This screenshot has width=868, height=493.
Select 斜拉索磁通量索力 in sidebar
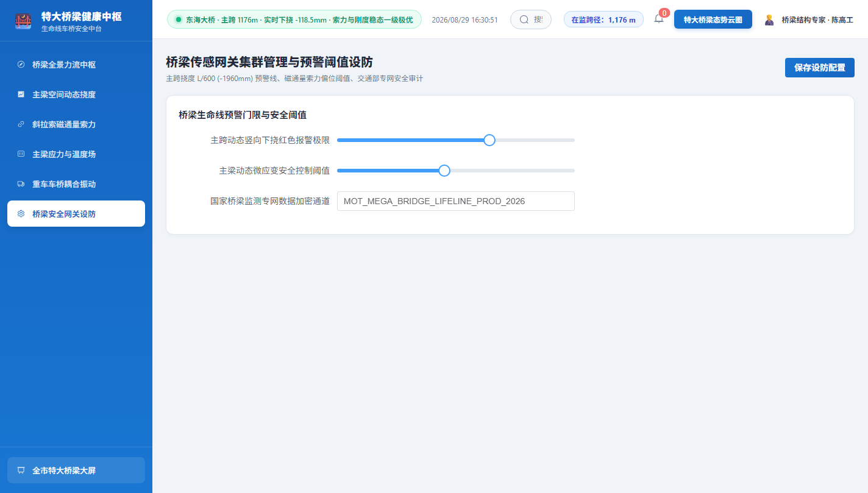click(76, 124)
